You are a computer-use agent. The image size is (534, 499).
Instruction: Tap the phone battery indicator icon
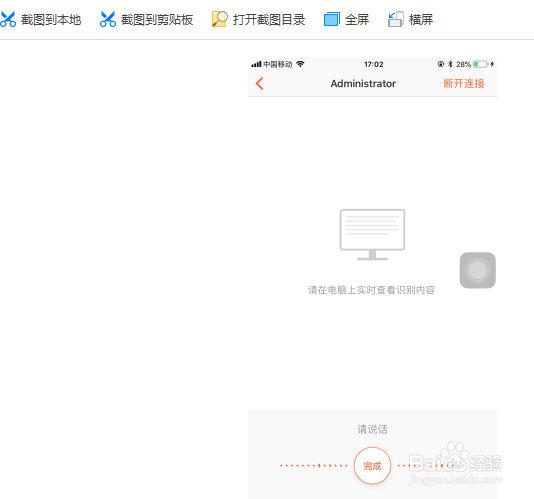[x=480, y=64]
